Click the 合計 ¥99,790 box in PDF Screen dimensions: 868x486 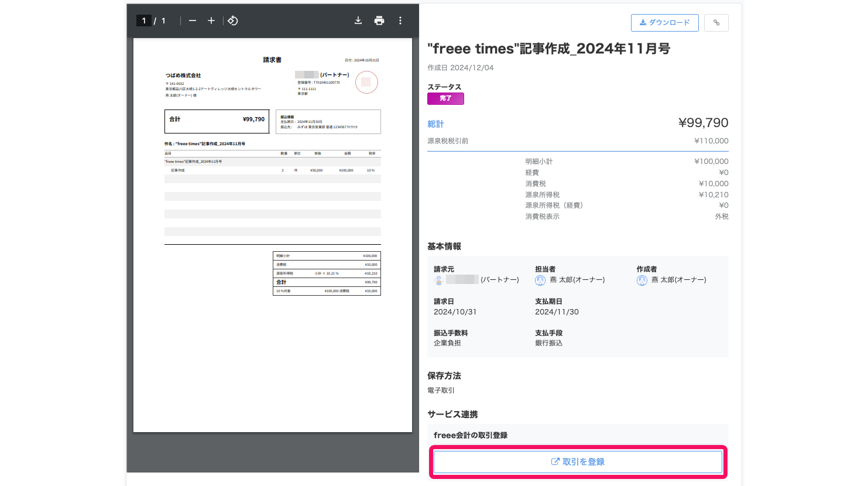[217, 121]
